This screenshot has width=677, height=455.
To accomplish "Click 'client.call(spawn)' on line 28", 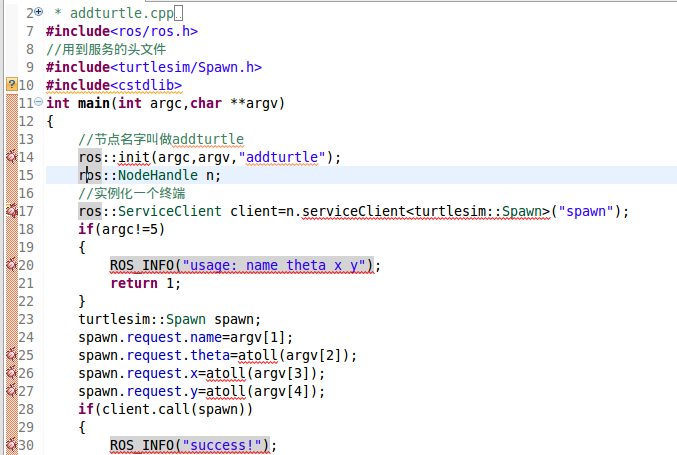I will click(x=174, y=409).
